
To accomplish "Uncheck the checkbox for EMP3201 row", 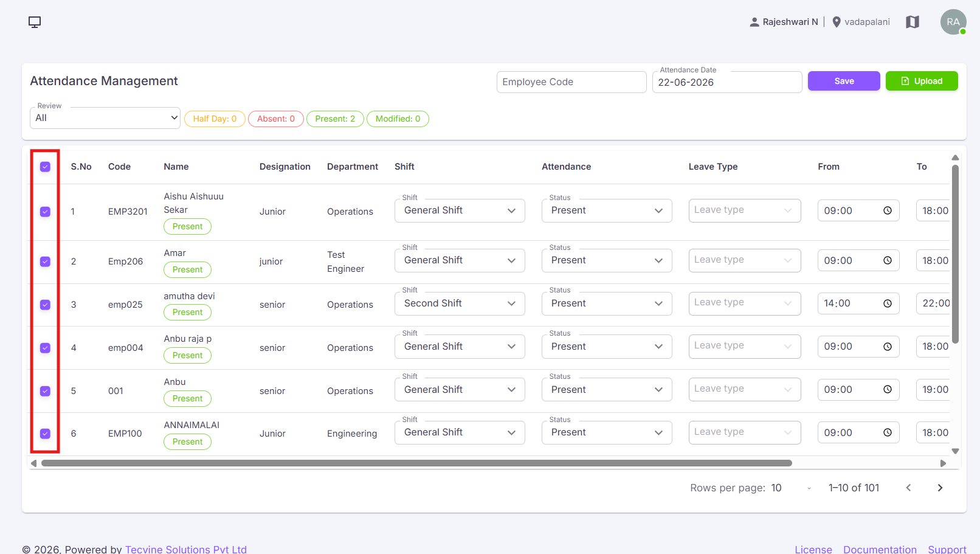I will point(45,212).
